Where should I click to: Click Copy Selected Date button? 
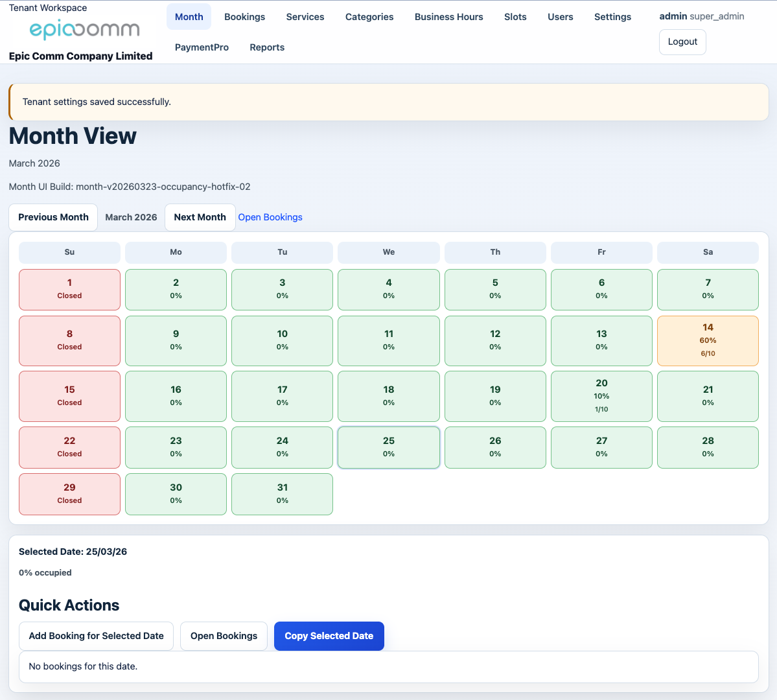(x=329, y=636)
